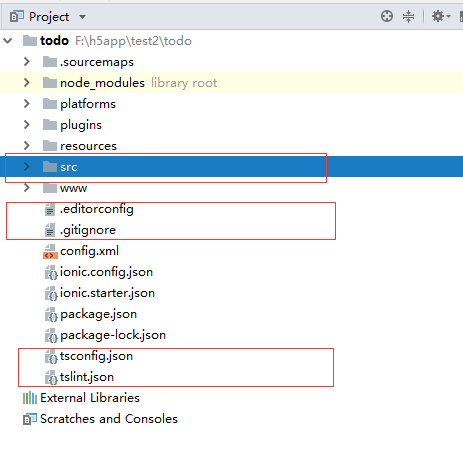Click the Project panel icon

[x=17, y=16]
